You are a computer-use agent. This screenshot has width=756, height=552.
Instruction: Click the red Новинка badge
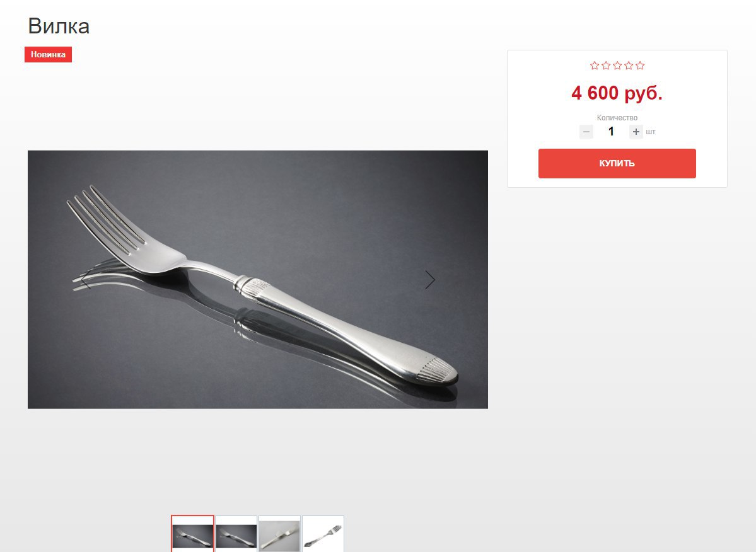[x=48, y=54]
